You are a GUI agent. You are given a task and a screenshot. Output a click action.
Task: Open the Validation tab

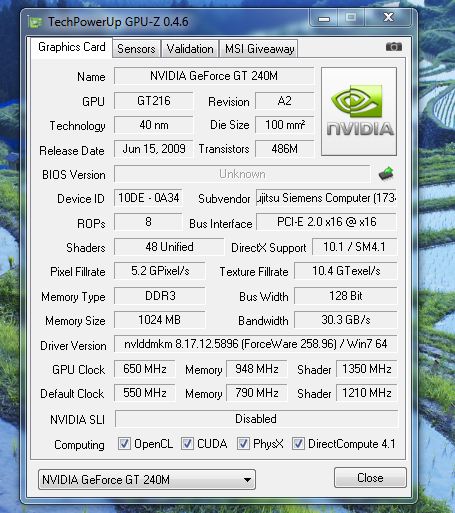coord(190,49)
